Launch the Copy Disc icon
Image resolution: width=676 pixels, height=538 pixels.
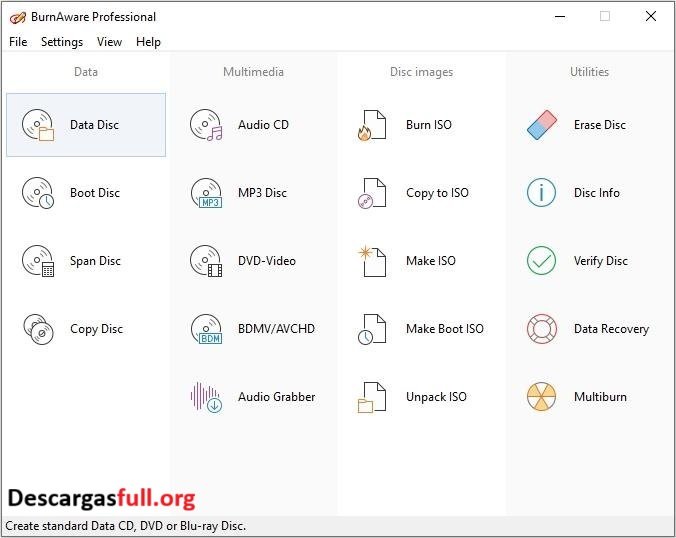coord(38,329)
